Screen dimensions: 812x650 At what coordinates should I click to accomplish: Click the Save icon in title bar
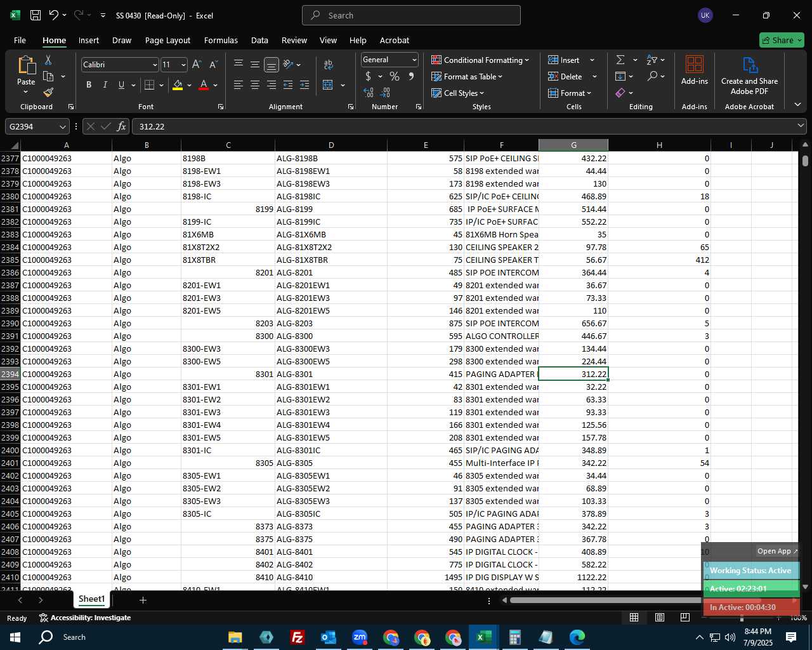click(36, 15)
